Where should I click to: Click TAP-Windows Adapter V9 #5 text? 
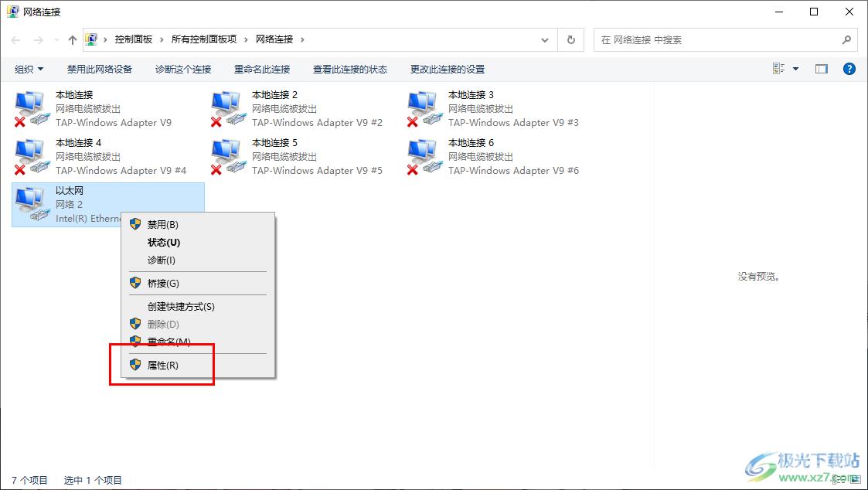(x=317, y=171)
